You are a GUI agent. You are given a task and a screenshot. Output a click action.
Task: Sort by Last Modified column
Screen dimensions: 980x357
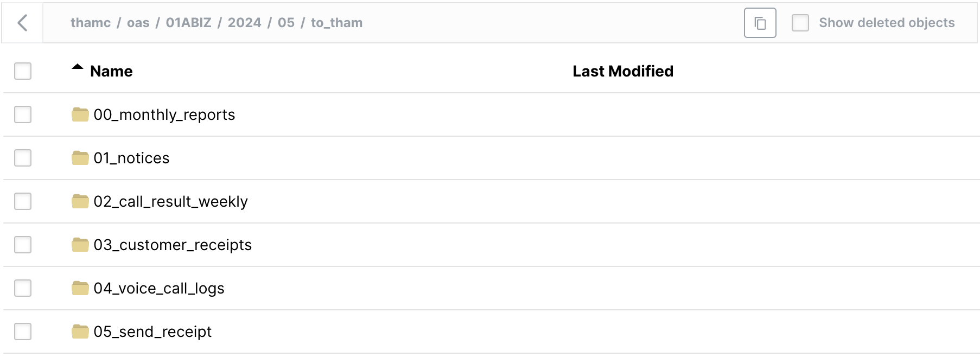[622, 71]
